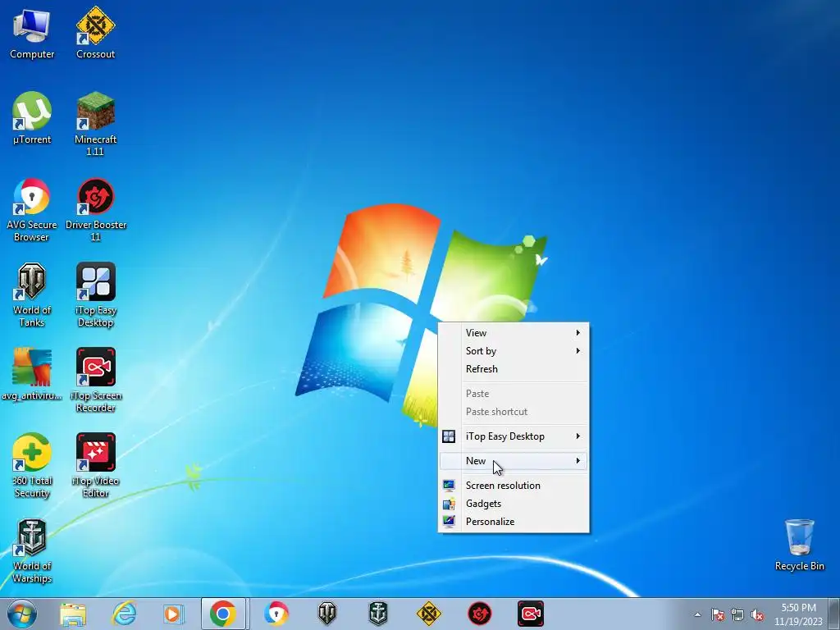Select the 360 Total Security desktop shortcut

[x=32, y=466]
